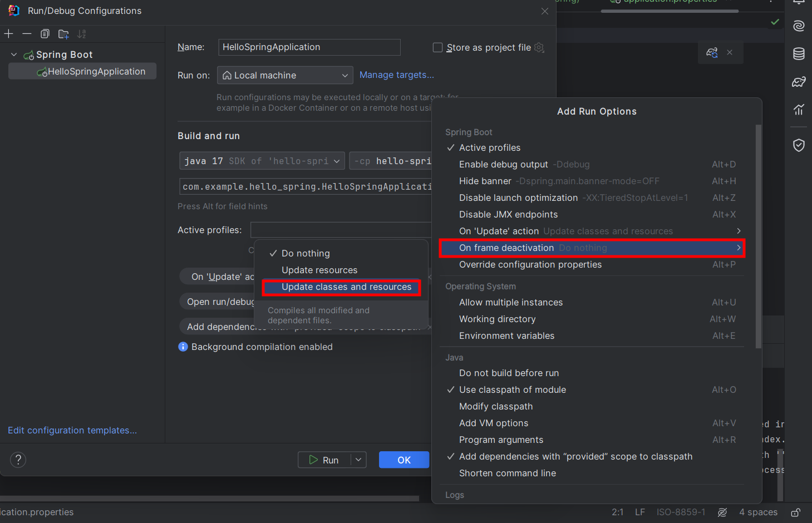This screenshot has width=812, height=523.
Task: Enable Shorten command line option
Action: coord(592,473)
